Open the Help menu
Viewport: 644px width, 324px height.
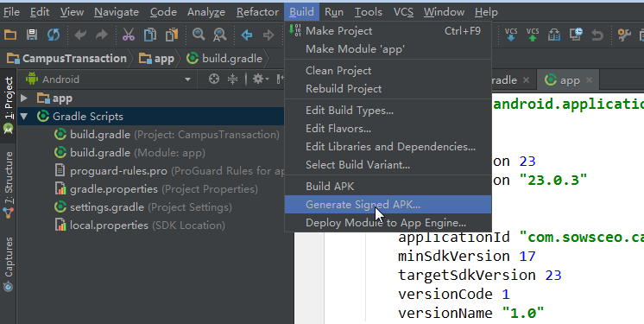point(486,12)
